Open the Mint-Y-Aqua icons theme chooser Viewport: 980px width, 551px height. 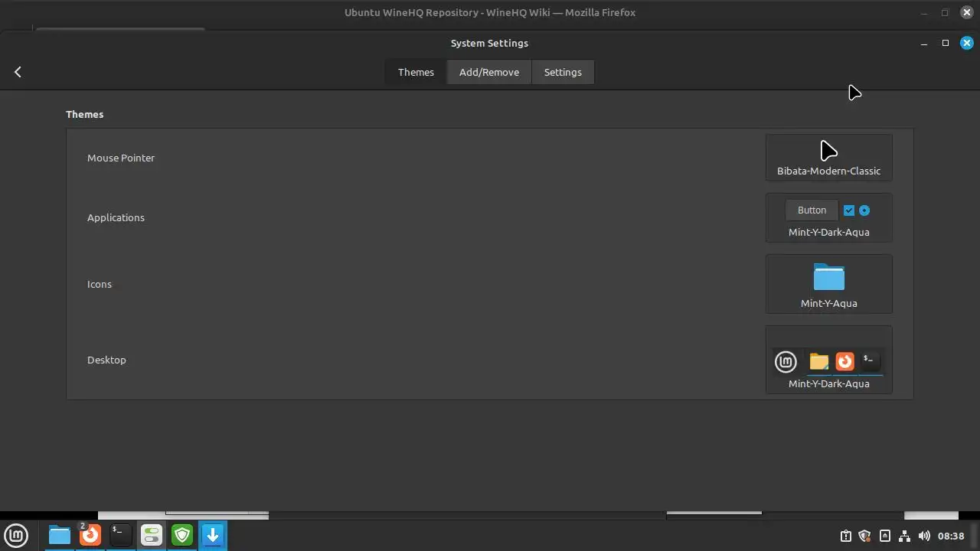tap(828, 284)
